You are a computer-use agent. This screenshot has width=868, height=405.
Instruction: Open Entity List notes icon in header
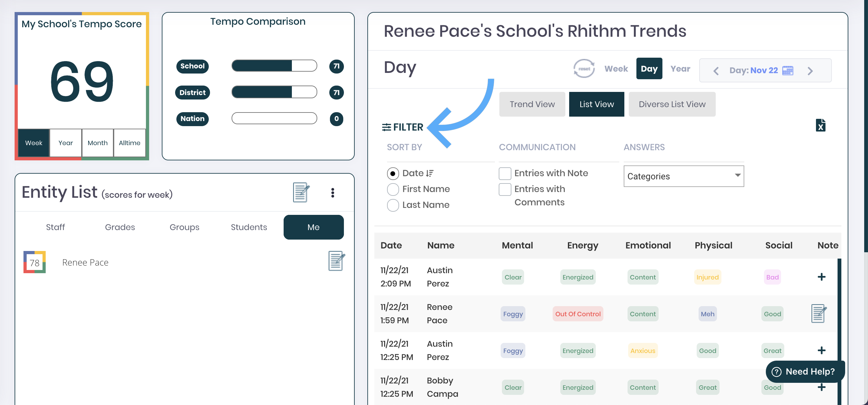[x=301, y=192]
